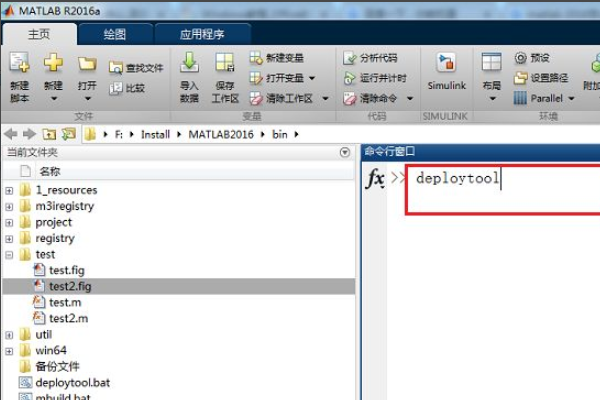Image resolution: width=600 pixels, height=400 pixels.
Task: Click the Command Window (命令行窗口) title bar
Action: pos(481,152)
